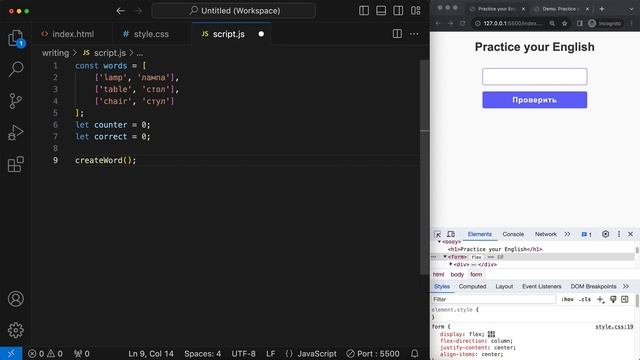Open the DevTools customize kebab menu
The image size is (640, 360).
619,234
